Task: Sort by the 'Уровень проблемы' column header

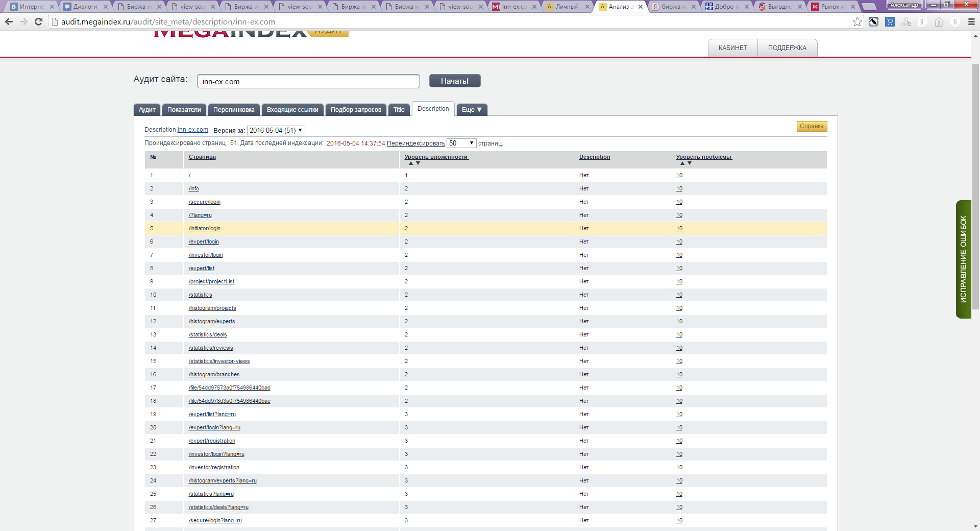Action: (704, 157)
